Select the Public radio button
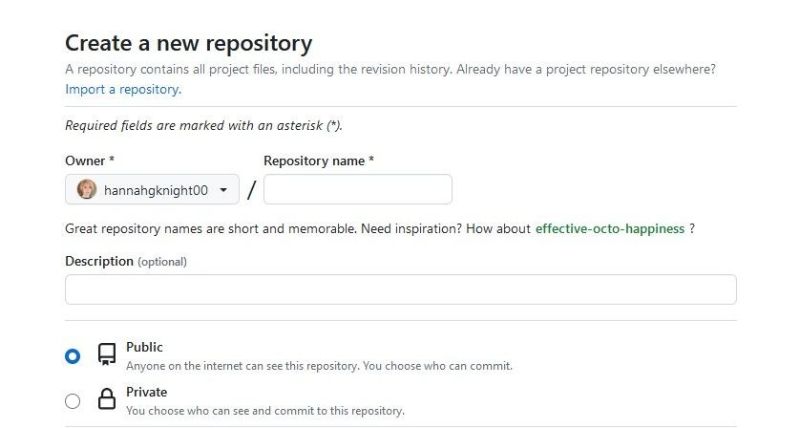Image resolution: width=800 pixels, height=428 pixels. click(x=73, y=356)
